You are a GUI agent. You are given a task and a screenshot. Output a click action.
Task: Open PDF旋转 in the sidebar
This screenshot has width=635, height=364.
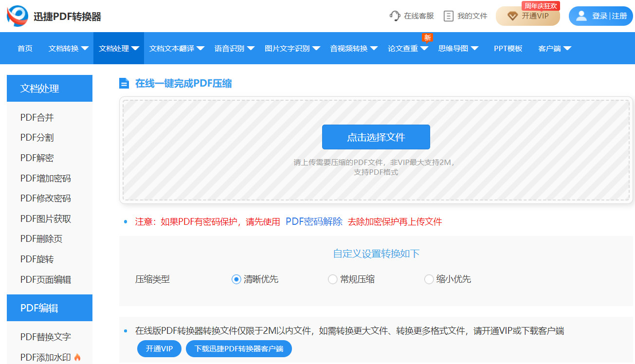[x=37, y=259]
